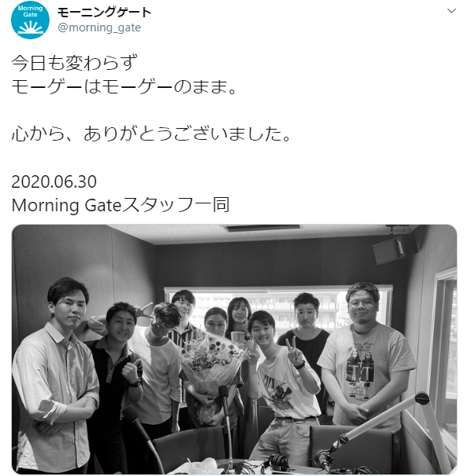Open the Morning Gate profile avatar

[30, 20]
